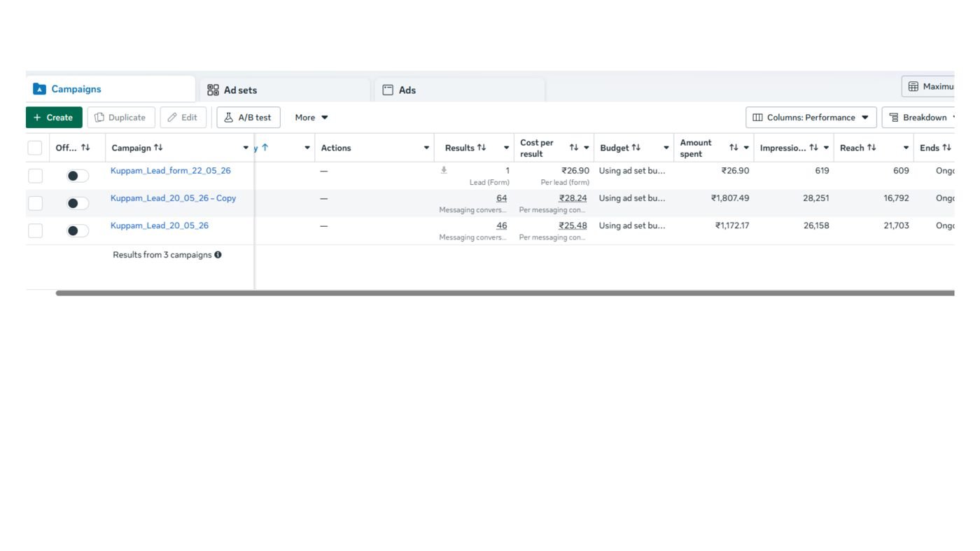Image resolution: width=980 pixels, height=551 pixels.
Task: Click the horizontal scrollbar under the table
Action: [505, 293]
